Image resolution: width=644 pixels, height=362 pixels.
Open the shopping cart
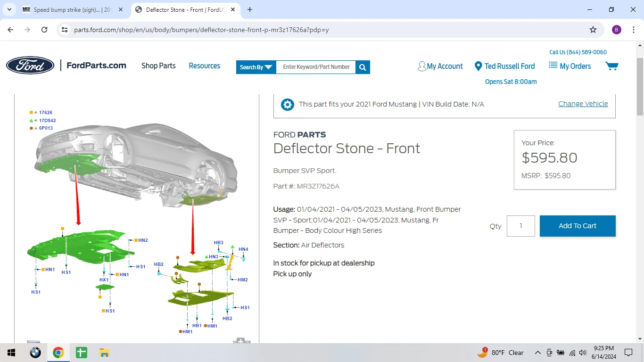[x=611, y=66]
